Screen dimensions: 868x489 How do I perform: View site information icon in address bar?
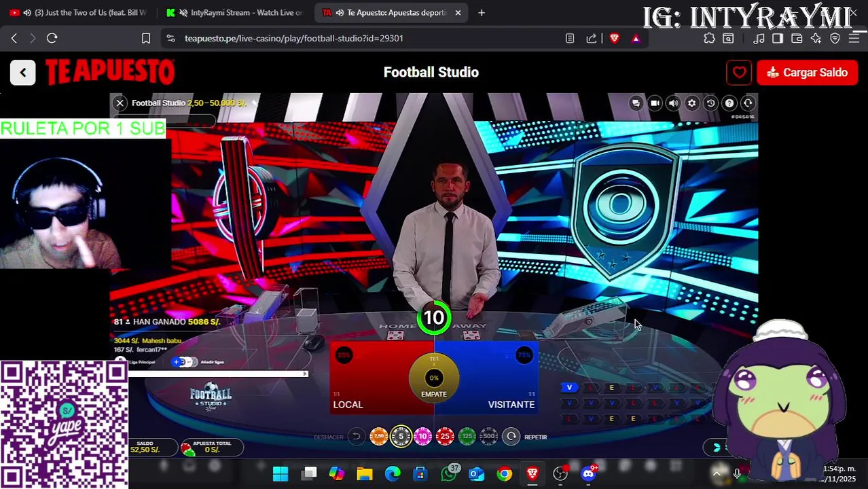point(170,39)
